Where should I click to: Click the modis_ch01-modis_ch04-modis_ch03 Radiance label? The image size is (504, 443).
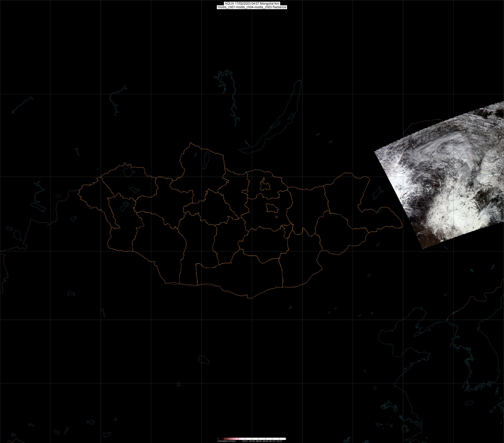252,7
